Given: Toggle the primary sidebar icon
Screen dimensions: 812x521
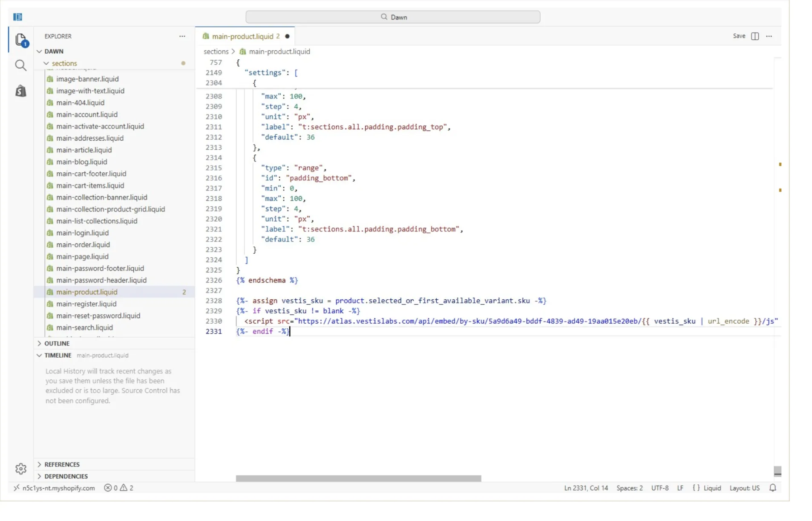Looking at the screenshot, I should (x=17, y=17).
